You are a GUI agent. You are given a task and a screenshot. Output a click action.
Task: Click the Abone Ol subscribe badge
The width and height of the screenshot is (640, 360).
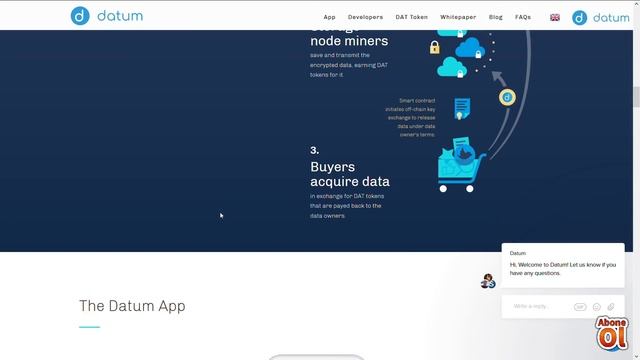(x=611, y=333)
